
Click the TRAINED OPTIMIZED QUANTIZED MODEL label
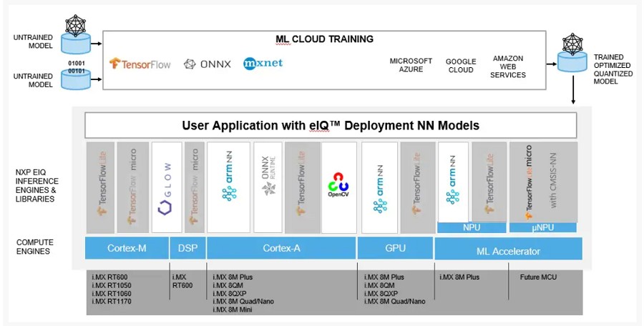tap(613, 69)
